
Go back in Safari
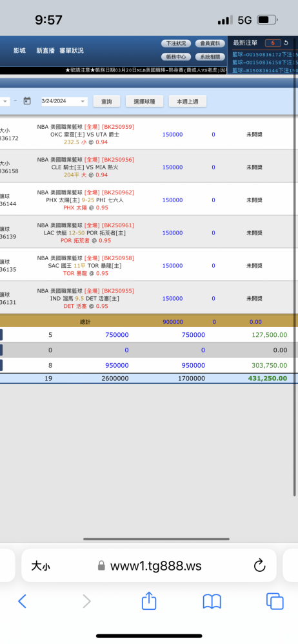[22, 601]
